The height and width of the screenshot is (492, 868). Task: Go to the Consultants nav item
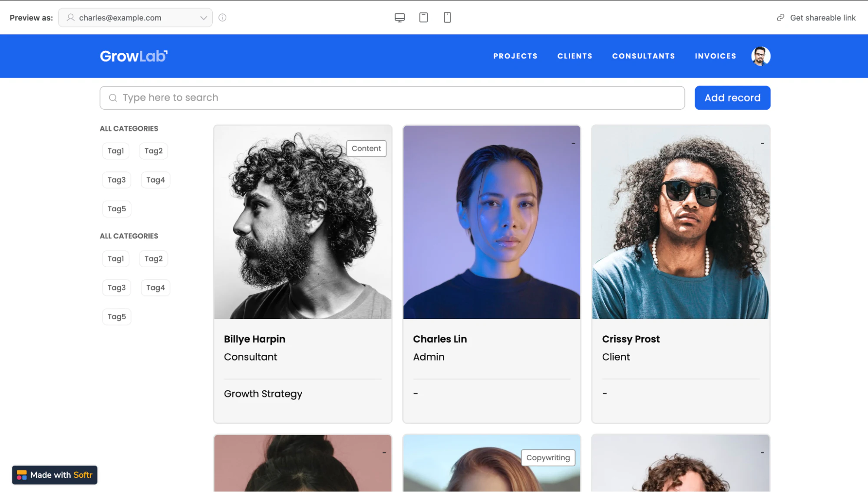(x=644, y=56)
